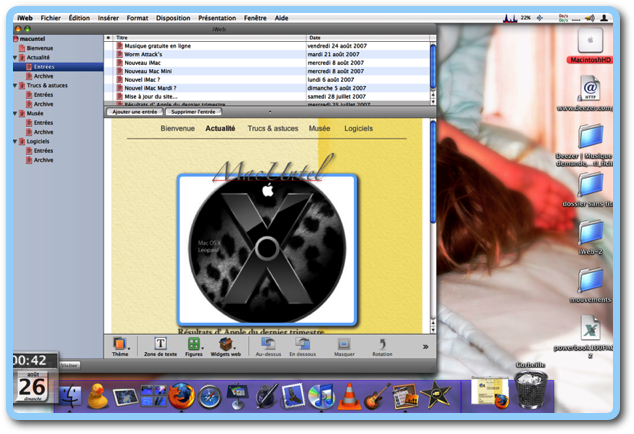
Task: Click Supprimer l'entrée button
Action: click(x=193, y=112)
